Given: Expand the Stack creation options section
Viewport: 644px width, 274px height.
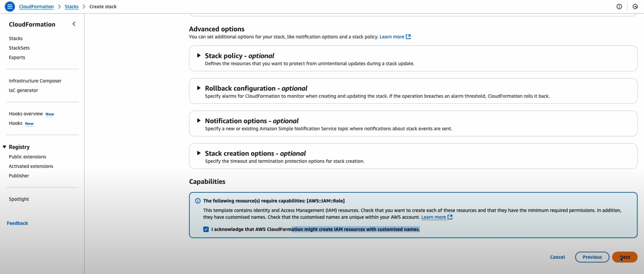Looking at the screenshot, I should (199, 153).
